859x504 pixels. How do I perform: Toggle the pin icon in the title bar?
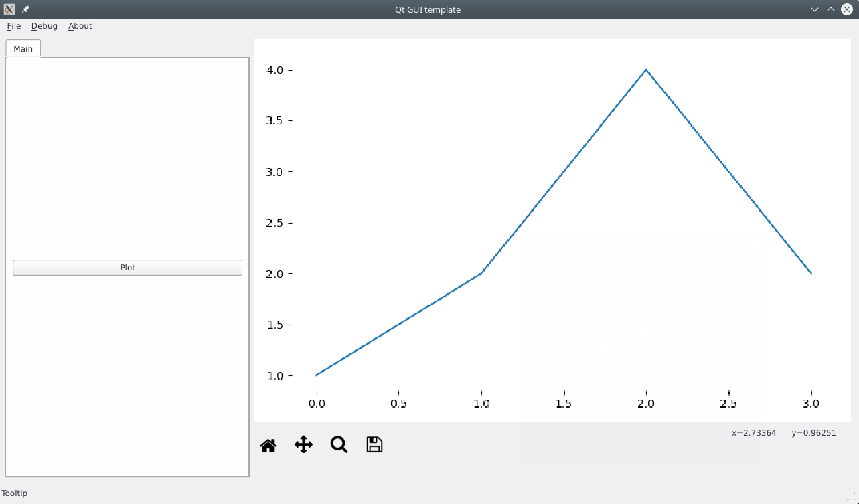click(25, 9)
